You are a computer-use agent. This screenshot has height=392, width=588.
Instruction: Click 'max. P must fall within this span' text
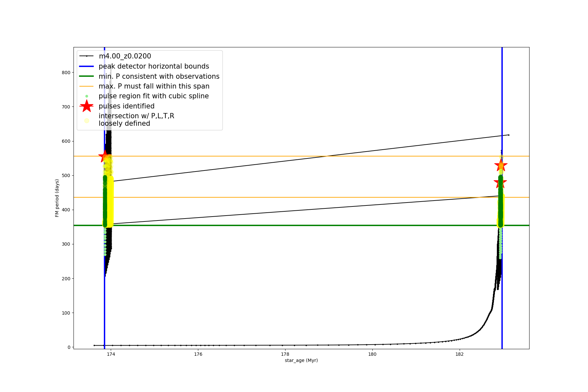click(154, 86)
